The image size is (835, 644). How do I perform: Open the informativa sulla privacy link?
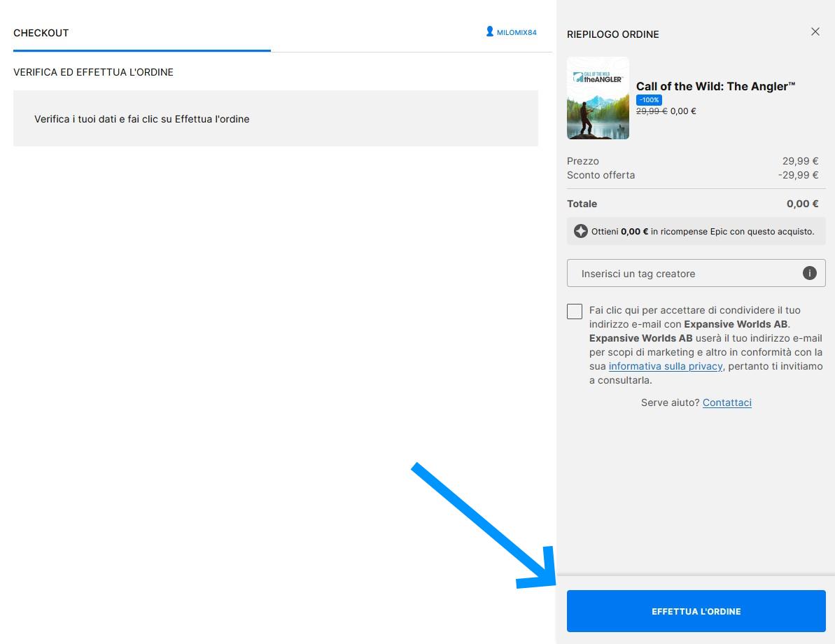point(665,366)
